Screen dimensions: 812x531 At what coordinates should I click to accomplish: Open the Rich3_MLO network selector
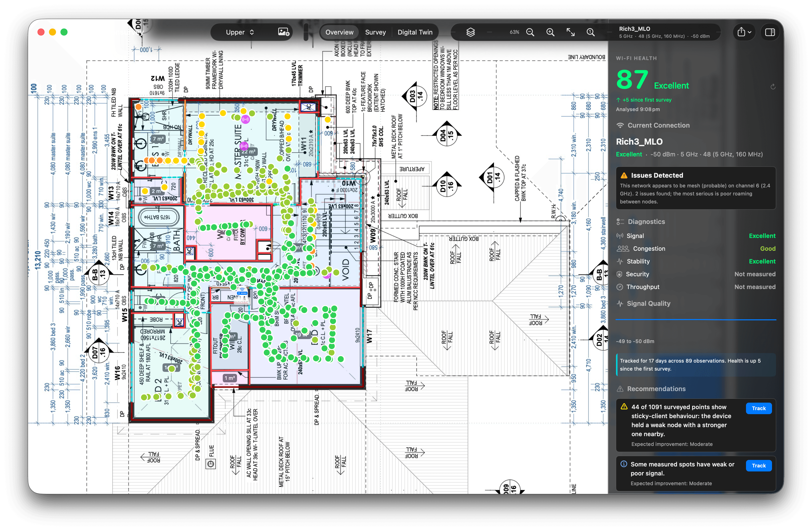(x=664, y=32)
